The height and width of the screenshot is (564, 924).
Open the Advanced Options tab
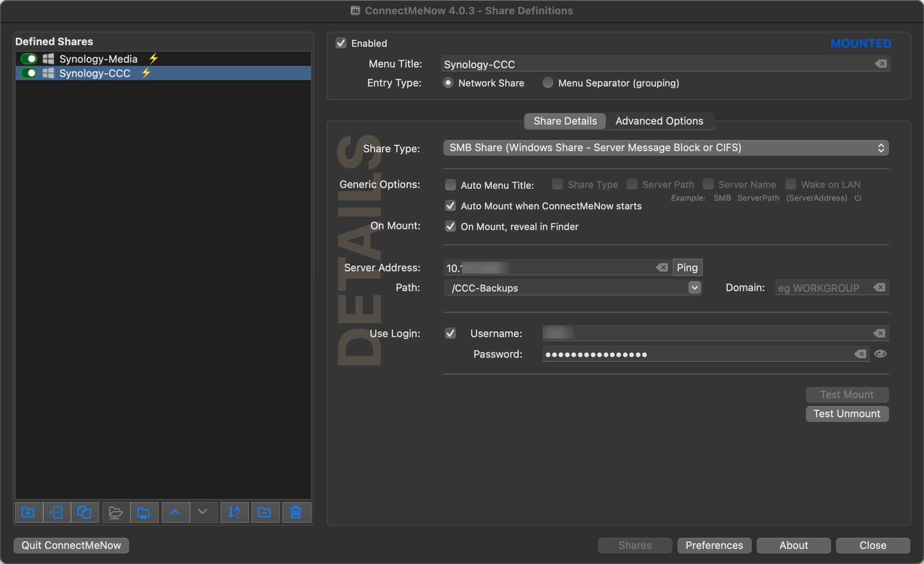(x=659, y=121)
